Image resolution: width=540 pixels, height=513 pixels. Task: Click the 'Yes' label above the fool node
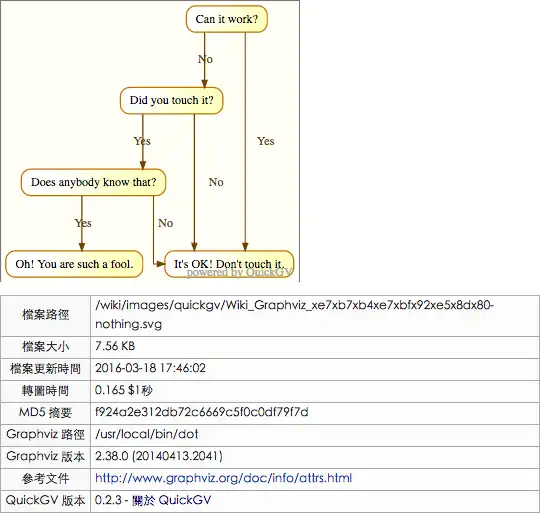83,223
